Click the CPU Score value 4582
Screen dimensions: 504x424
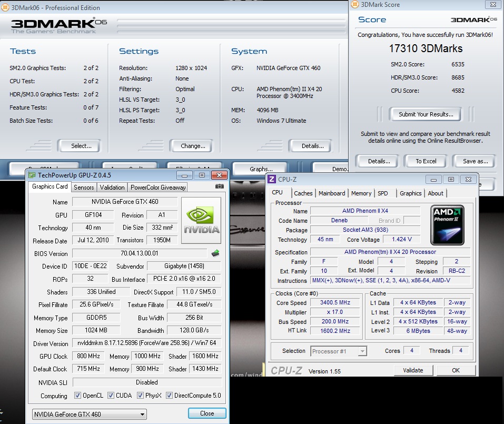click(458, 91)
